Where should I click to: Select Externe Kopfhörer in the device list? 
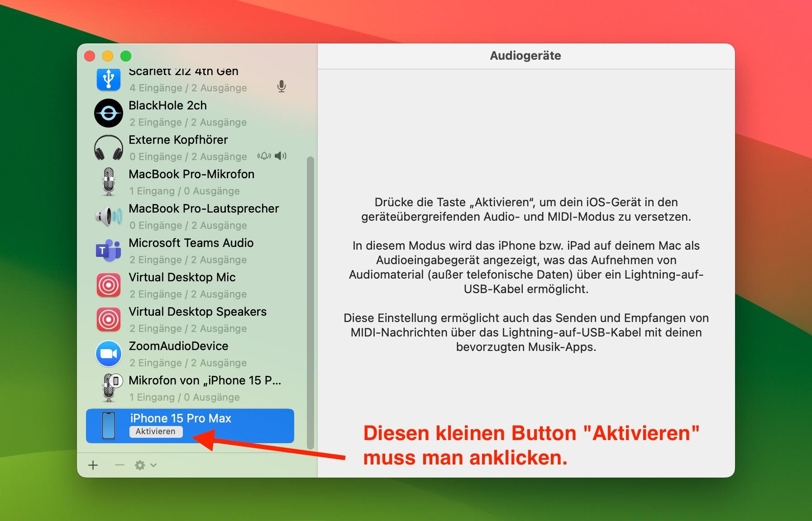(190, 147)
